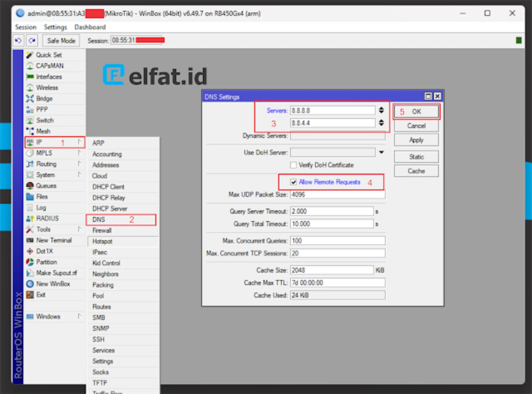Open the Use DoH Server dropdown arrow
This screenshot has height=394, width=532.
[381, 152]
